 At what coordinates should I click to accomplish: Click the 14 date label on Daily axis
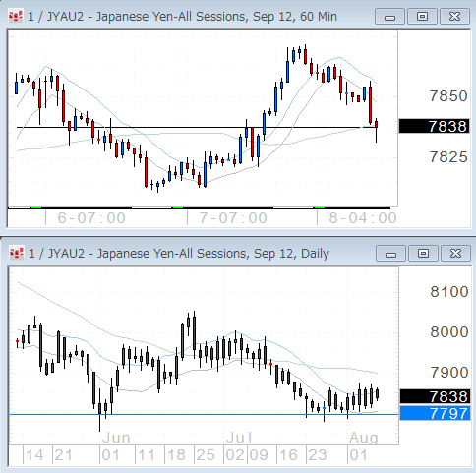(34, 455)
